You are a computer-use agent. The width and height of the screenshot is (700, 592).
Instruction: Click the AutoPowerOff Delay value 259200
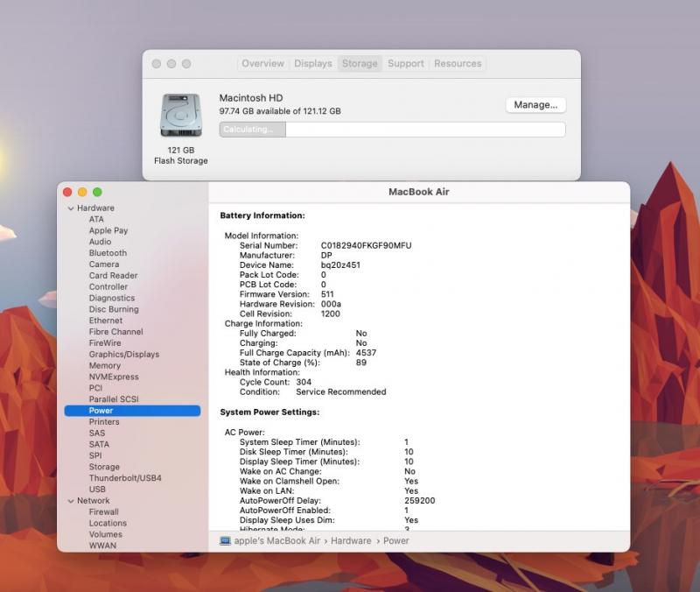pos(420,500)
